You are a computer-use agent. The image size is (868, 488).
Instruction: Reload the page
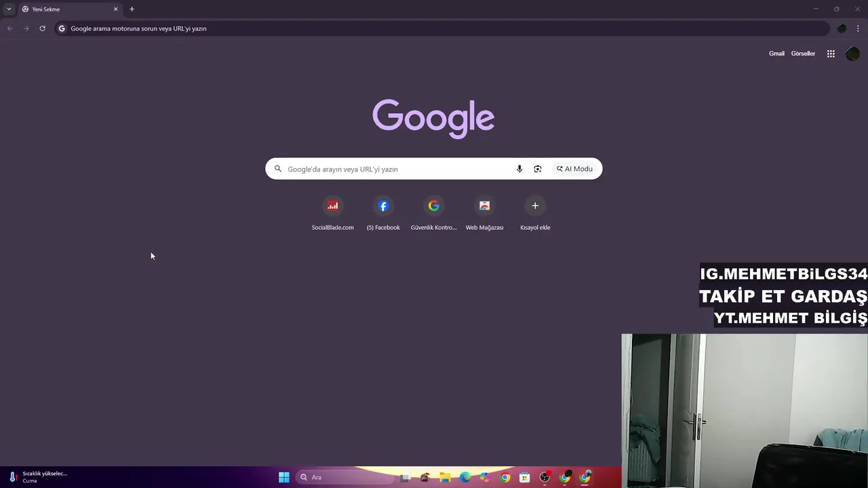pyautogui.click(x=42, y=28)
